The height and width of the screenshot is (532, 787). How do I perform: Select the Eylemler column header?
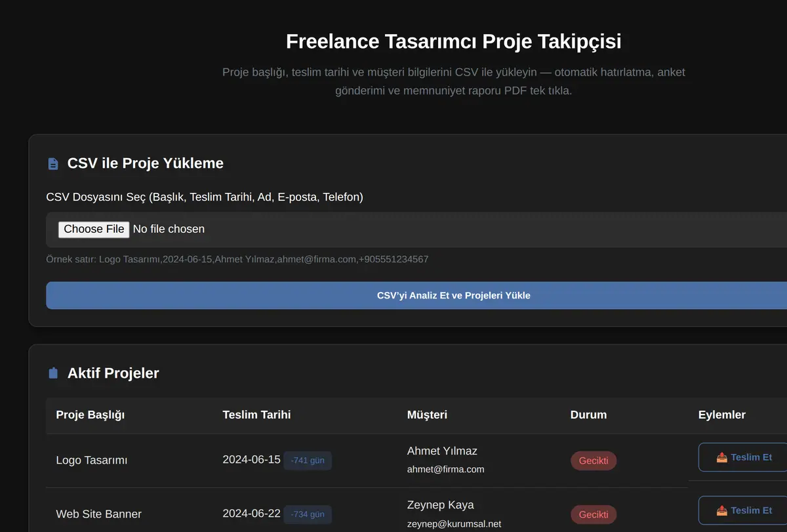pos(722,415)
